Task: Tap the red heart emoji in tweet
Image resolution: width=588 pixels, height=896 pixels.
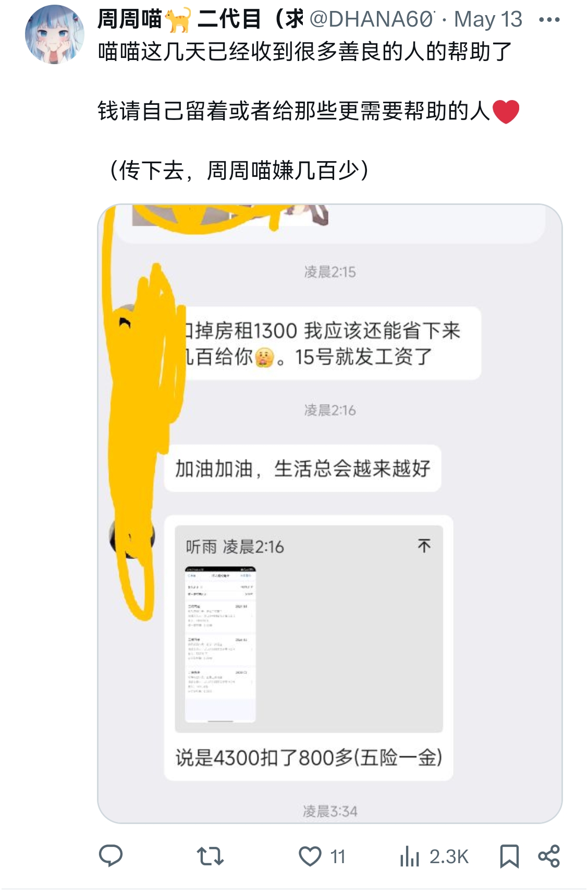Action: tap(506, 111)
